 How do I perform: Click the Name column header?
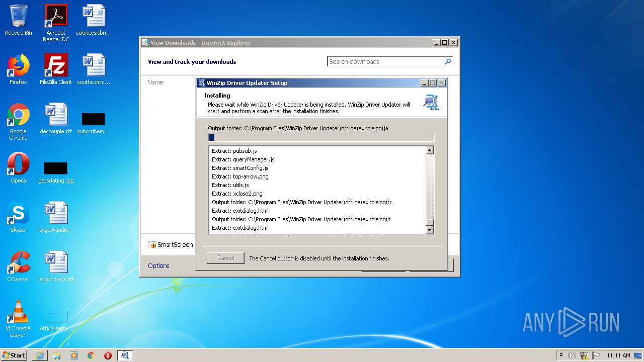pyautogui.click(x=155, y=82)
